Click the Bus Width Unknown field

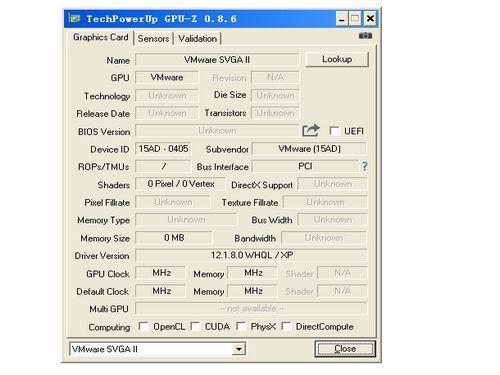(332, 220)
